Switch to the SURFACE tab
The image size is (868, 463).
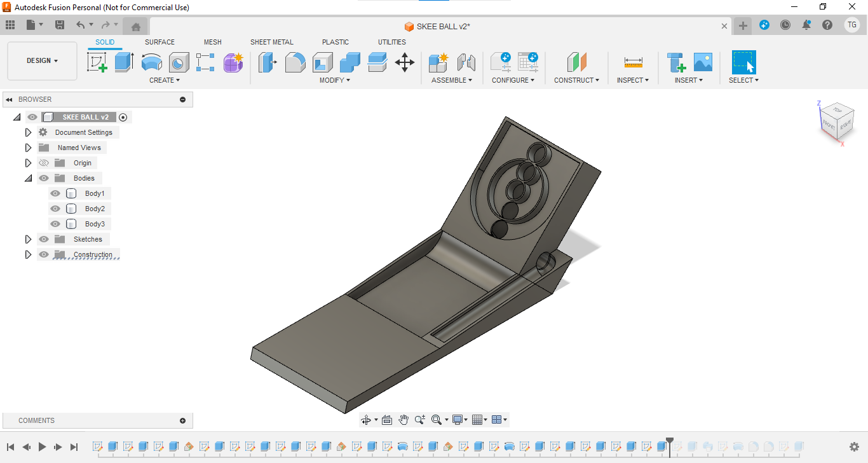[x=159, y=42]
